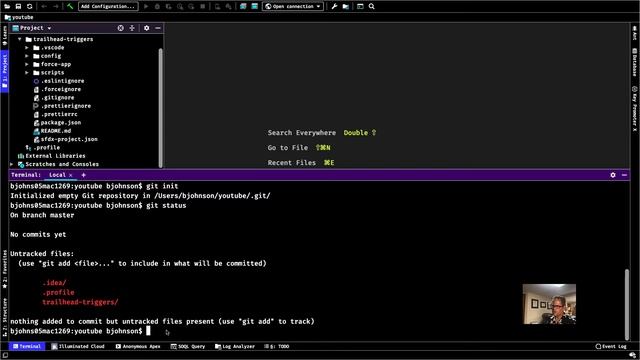The height and width of the screenshot is (360, 640).
Task: Click the Settings wrench icon
Action: [334, 7]
